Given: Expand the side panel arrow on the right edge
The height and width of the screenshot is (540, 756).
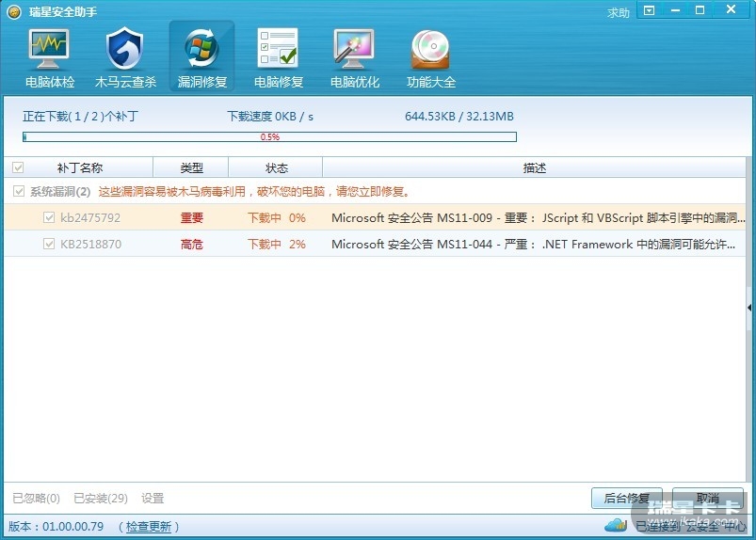Looking at the screenshot, I should 749,308.
